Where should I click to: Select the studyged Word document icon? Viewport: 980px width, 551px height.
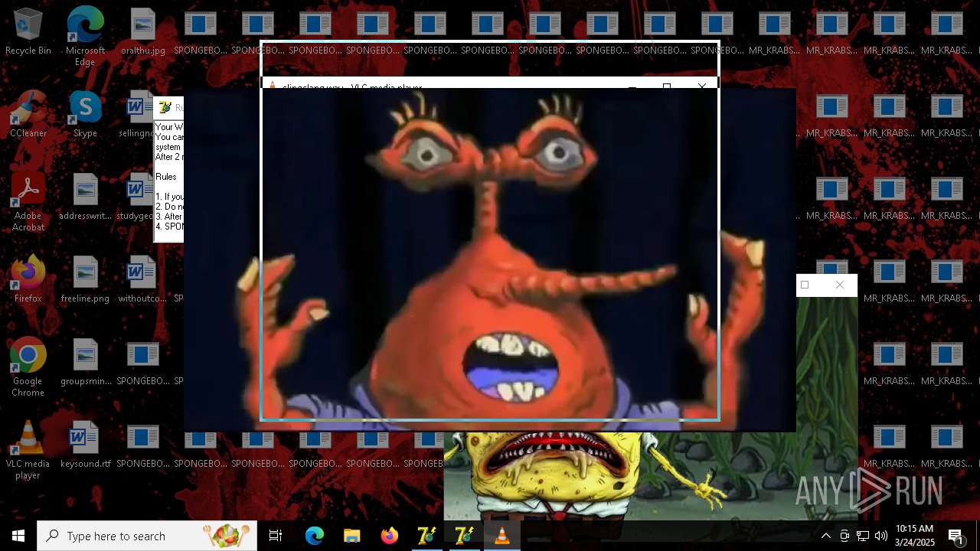(x=138, y=197)
